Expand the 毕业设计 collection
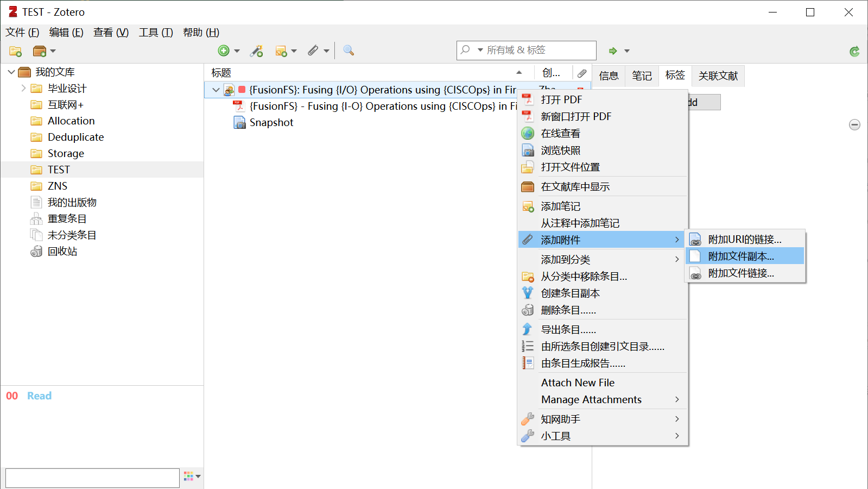 [x=23, y=88]
